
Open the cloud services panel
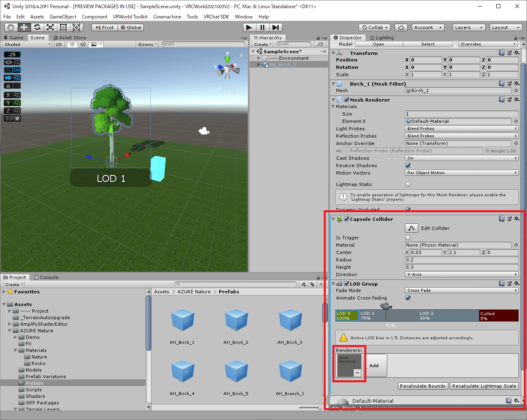(x=401, y=27)
